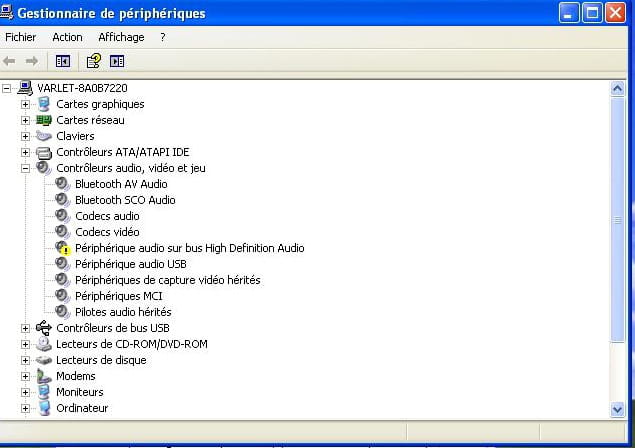Click the scrollbar up arrow
Viewport: 635px width, 448px height.
click(x=617, y=89)
